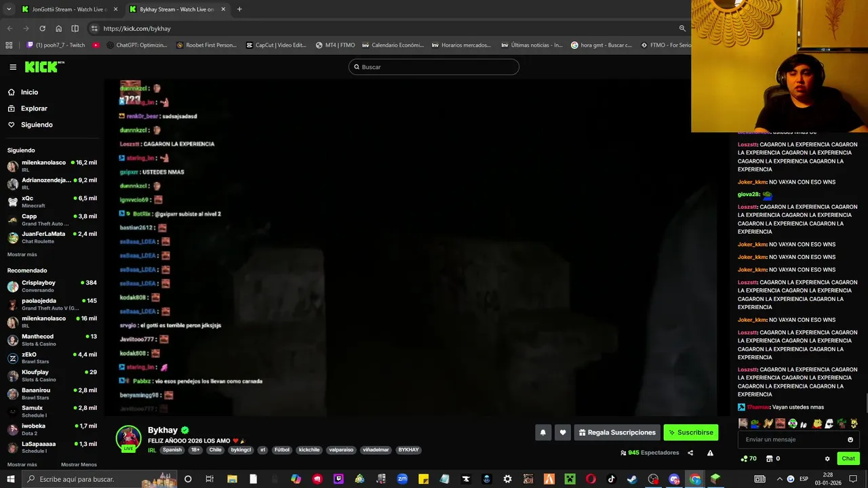Follow Bykhay with the heart button
The height and width of the screenshot is (488, 868).
(562, 432)
